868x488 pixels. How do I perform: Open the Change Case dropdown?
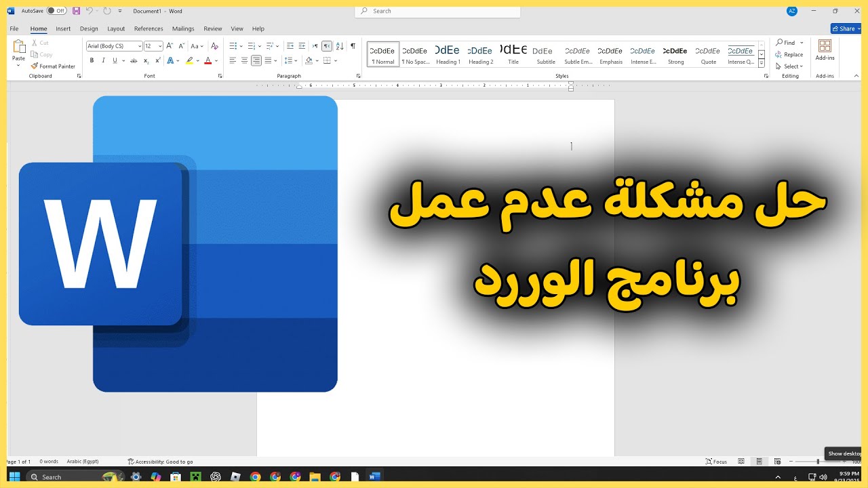pos(197,46)
